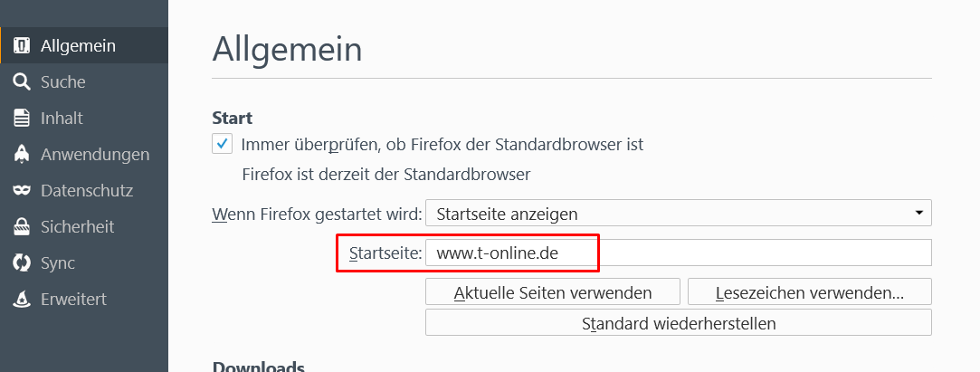Click the magnifier icon next to Suche

click(21, 81)
